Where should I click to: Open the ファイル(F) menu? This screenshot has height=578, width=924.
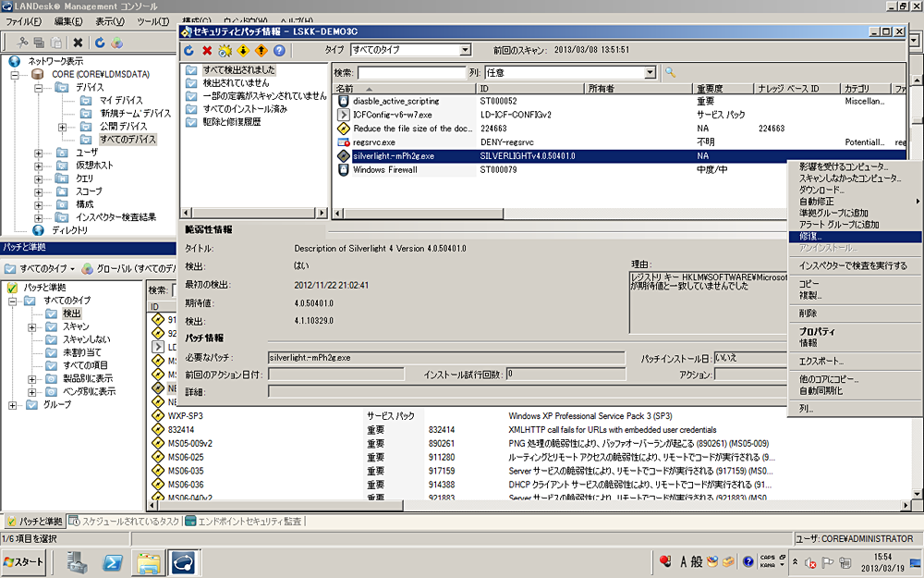(23, 21)
